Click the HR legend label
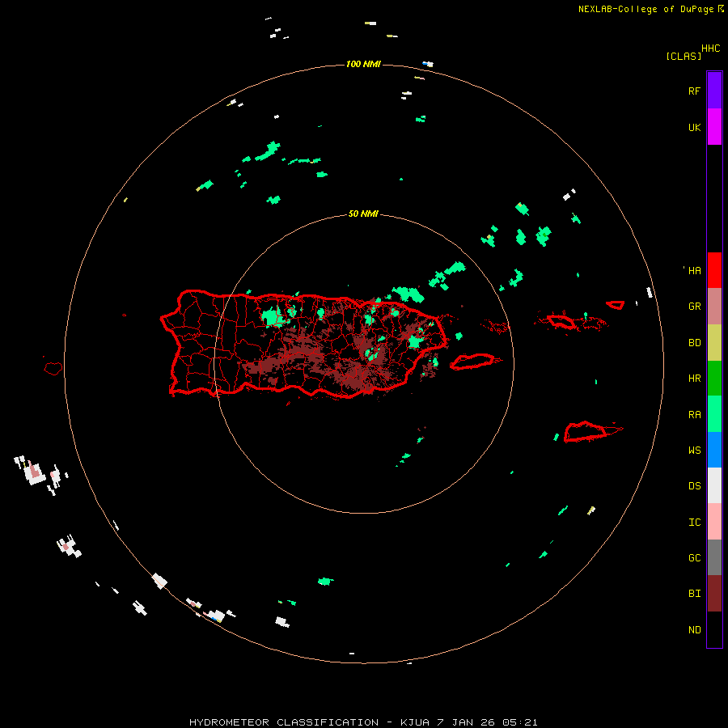 [694, 379]
